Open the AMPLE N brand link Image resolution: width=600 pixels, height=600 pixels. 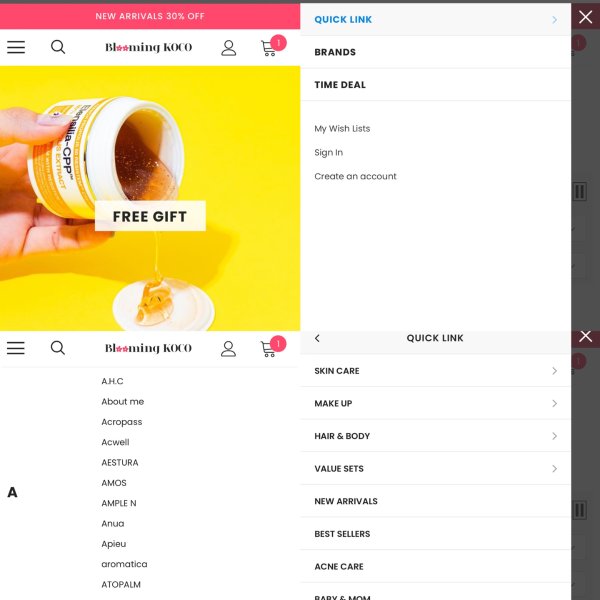(x=119, y=503)
